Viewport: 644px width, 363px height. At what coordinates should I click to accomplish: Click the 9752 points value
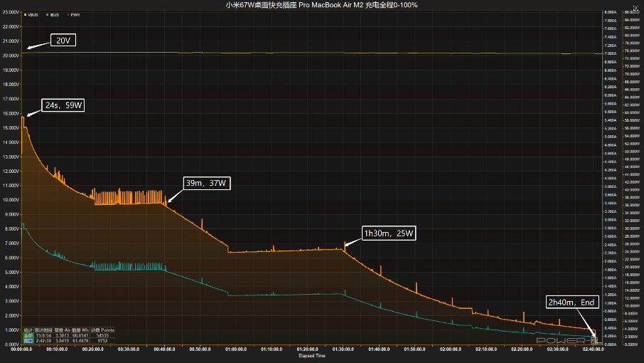(x=102, y=341)
